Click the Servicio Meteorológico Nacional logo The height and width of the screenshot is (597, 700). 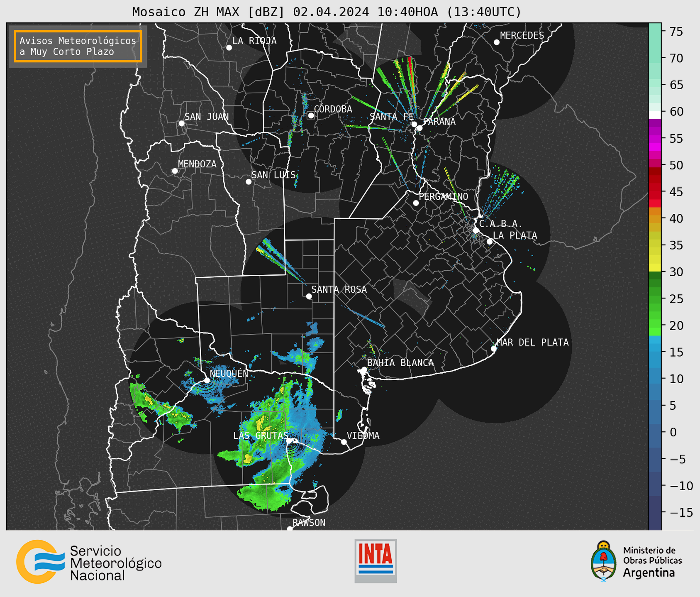click(89, 561)
